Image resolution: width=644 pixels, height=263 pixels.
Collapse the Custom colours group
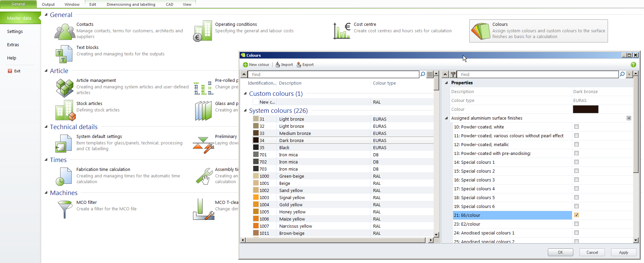245,93
